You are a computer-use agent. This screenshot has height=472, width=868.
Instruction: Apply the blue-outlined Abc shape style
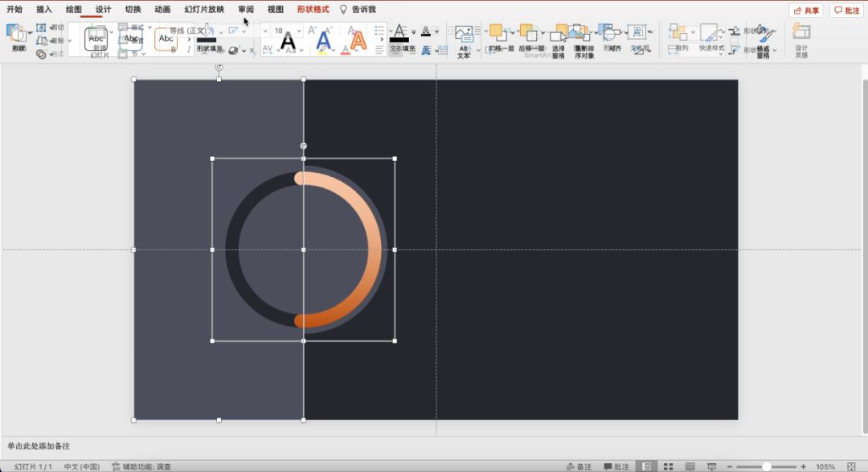point(131,39)
